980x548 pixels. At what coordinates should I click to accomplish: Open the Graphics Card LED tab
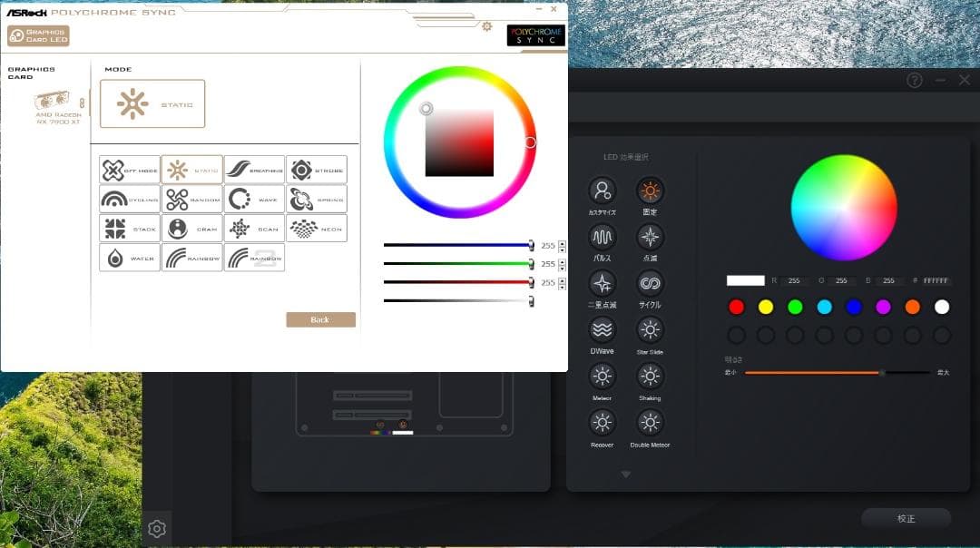(38, 35)
